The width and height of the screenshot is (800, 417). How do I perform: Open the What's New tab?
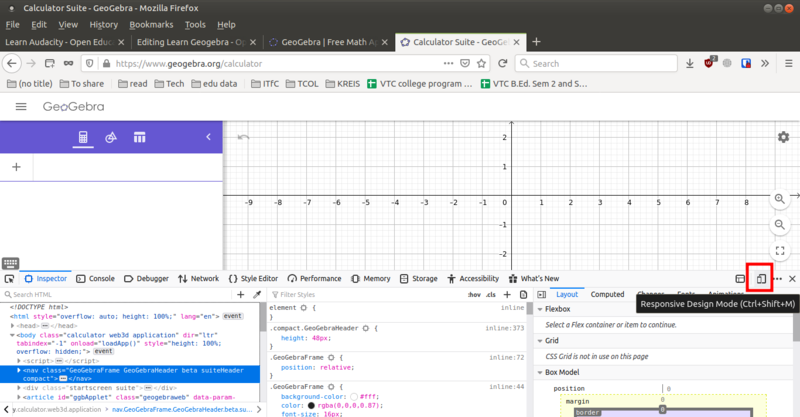coord(534,279)
